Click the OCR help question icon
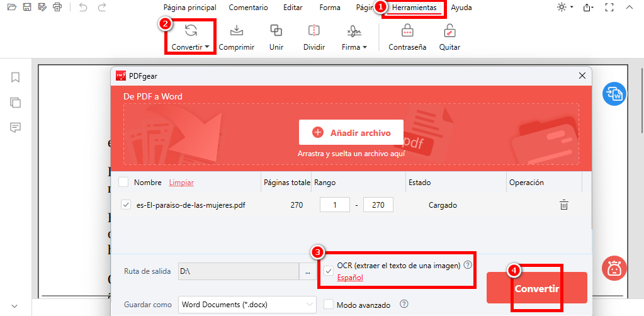This screenshot has height=316, width=644. pos(467,265)
